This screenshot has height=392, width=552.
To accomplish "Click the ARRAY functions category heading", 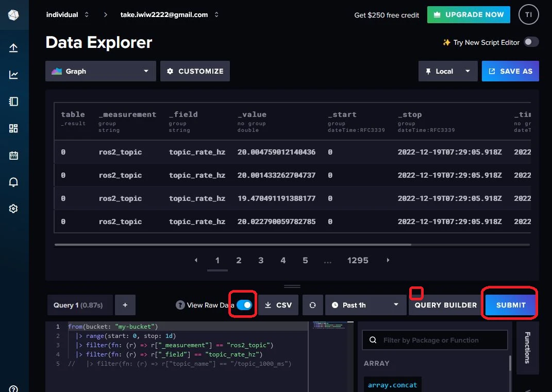I will pyautogui.click(x=376, y=363).
